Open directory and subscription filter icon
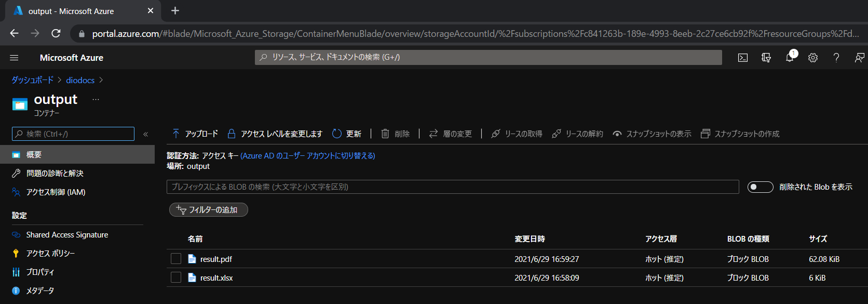The image size is (868, 304). click(766, 58)
